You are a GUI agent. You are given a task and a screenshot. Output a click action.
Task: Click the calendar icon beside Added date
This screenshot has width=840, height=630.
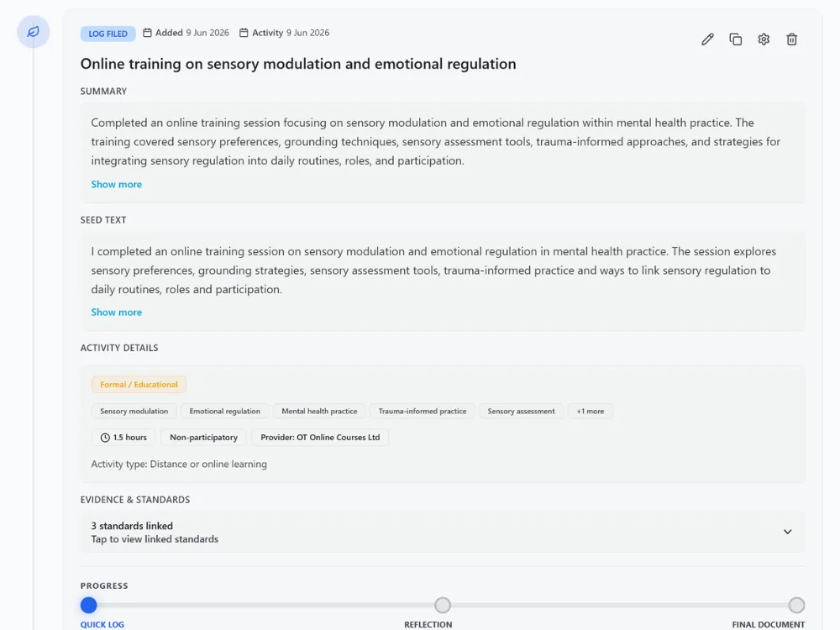point(147,33)
